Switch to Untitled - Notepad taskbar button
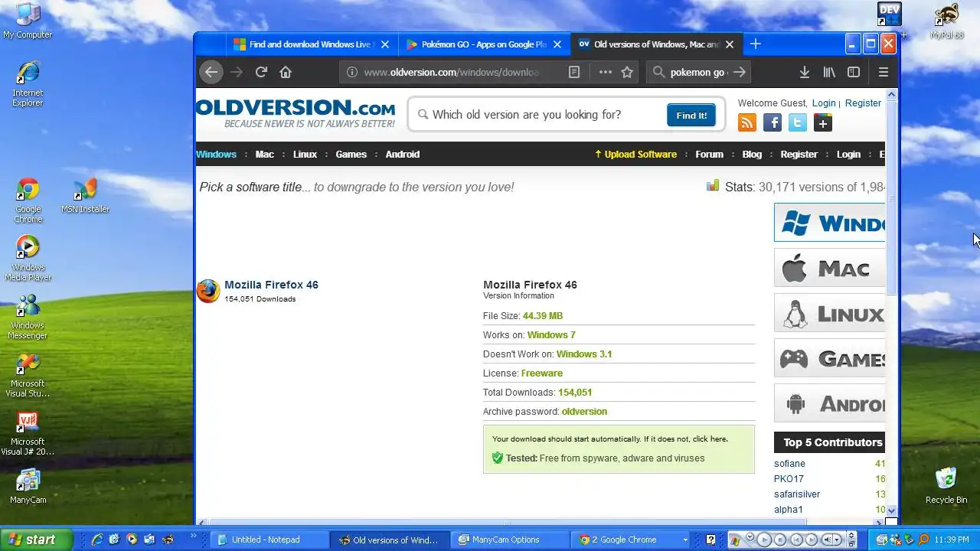The image size is (980, 551). (x=270, y=540)
